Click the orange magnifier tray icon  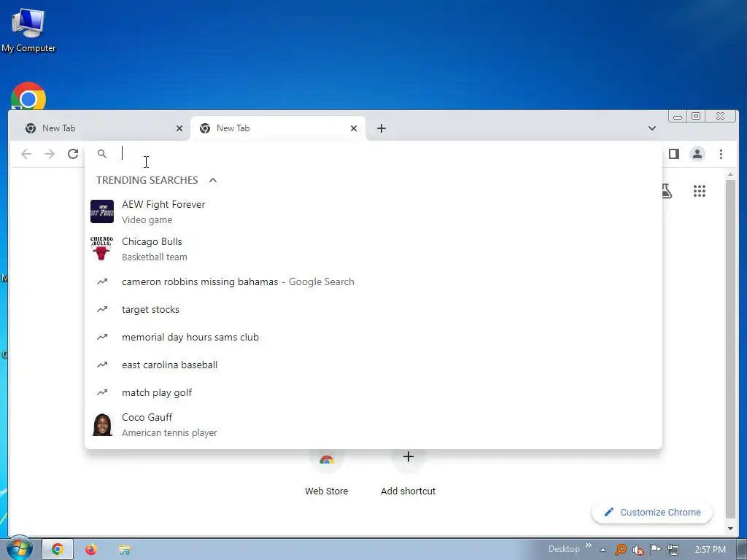621,550
